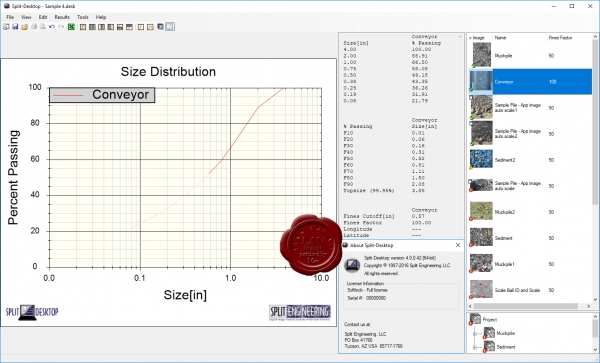Click the New project toolbar icon
Screen dimensions: 600x363
click(x=6, y=27)
